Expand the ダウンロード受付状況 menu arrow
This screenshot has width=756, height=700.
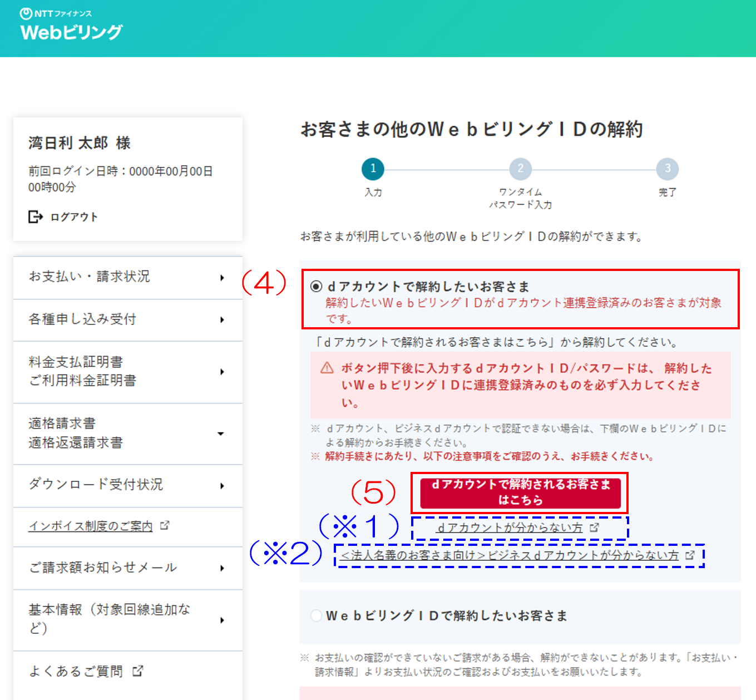click(222, 486)
